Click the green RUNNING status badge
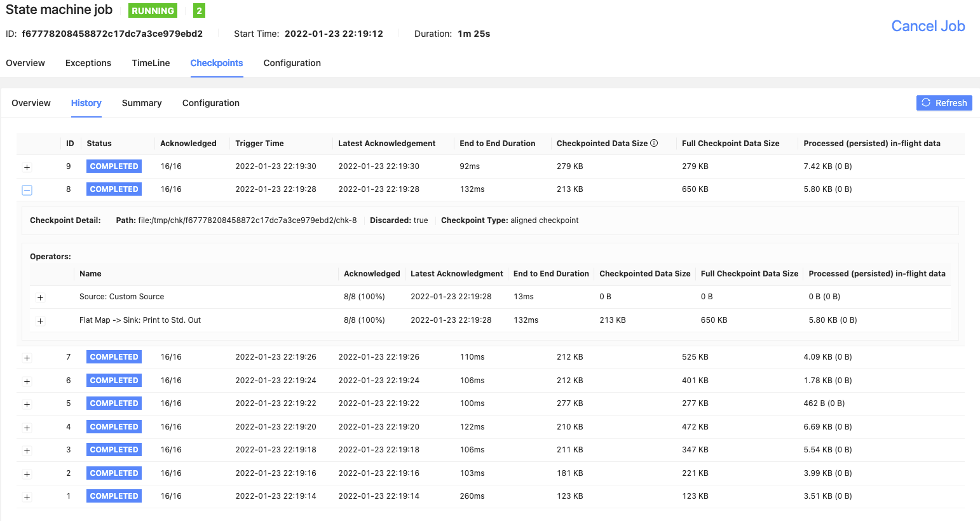 tap(153, 10)
